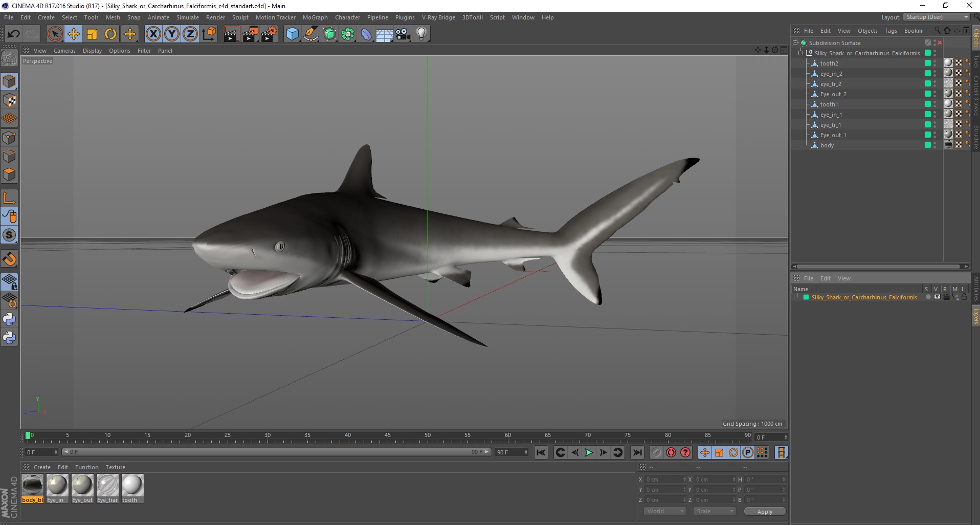Toggle visibility dots for tooth2 object
This screenshot has width=980, height=525.
pos(935,63)
